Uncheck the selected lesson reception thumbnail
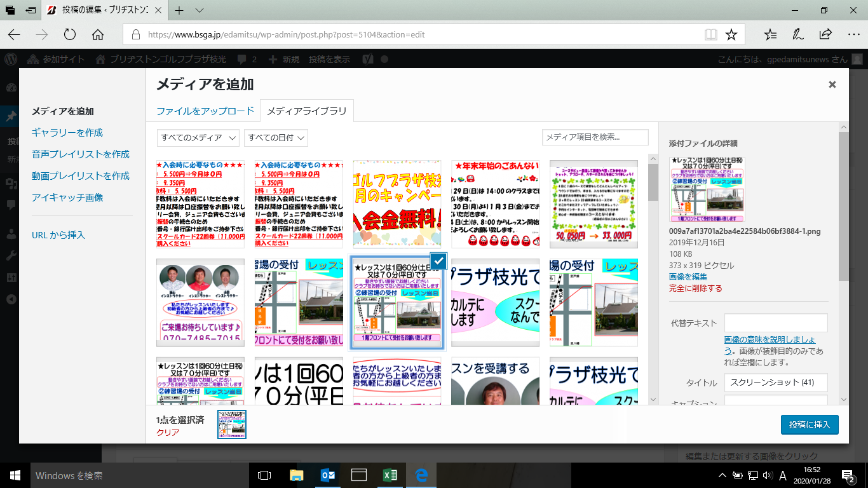Viewport: 868px width, 488px height. [x=438, y=261]
